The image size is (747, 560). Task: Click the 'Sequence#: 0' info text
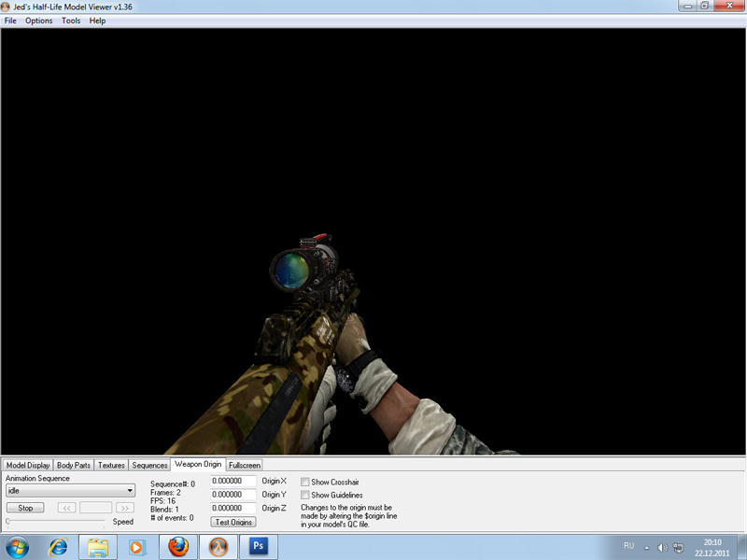coord(173,484)
